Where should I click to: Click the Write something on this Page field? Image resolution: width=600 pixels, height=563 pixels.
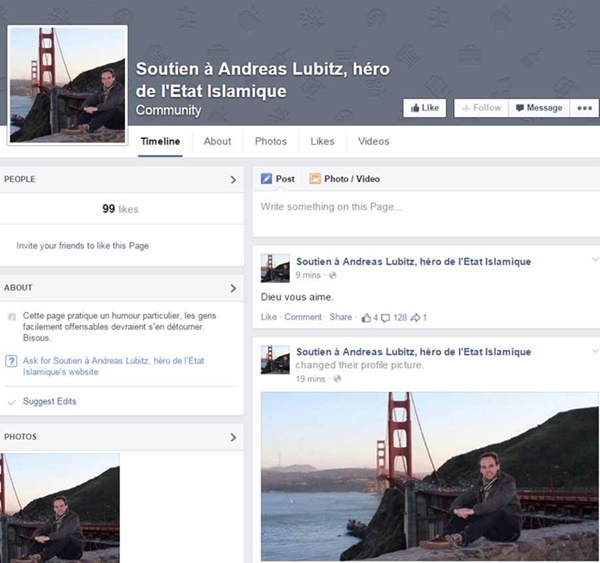pyautogui.click(x=425, y=207)
